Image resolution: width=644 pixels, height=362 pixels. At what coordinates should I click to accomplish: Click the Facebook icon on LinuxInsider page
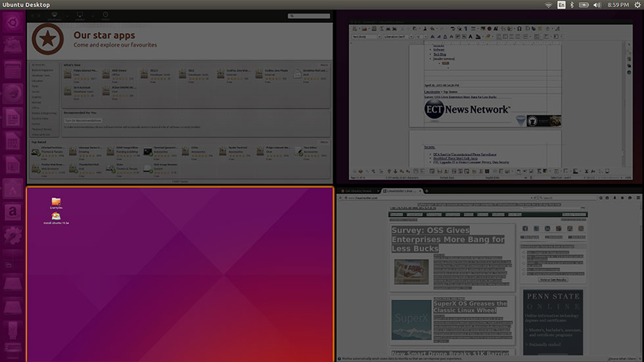tap(525, 229)
